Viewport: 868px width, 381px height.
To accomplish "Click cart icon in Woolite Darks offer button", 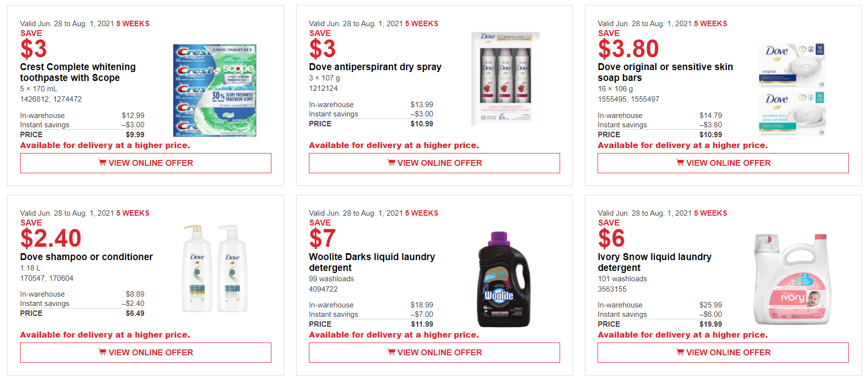I will pos(391,352).
